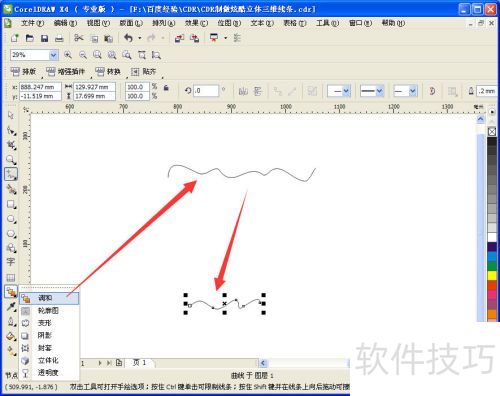This screenshot has height=396, width=500.
Task: Select the Rectangle tool in toolbox
Action: tap(11, 204)
